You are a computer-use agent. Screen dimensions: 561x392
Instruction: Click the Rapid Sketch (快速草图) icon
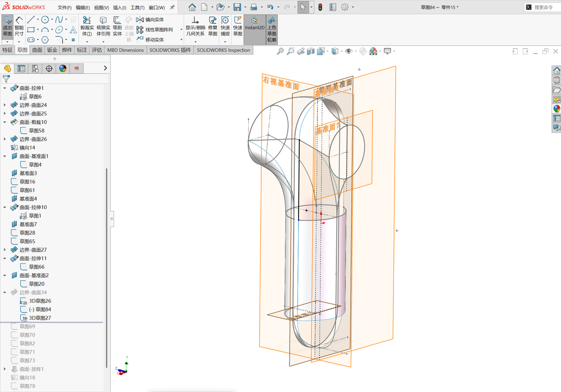[x=238, y=26]
